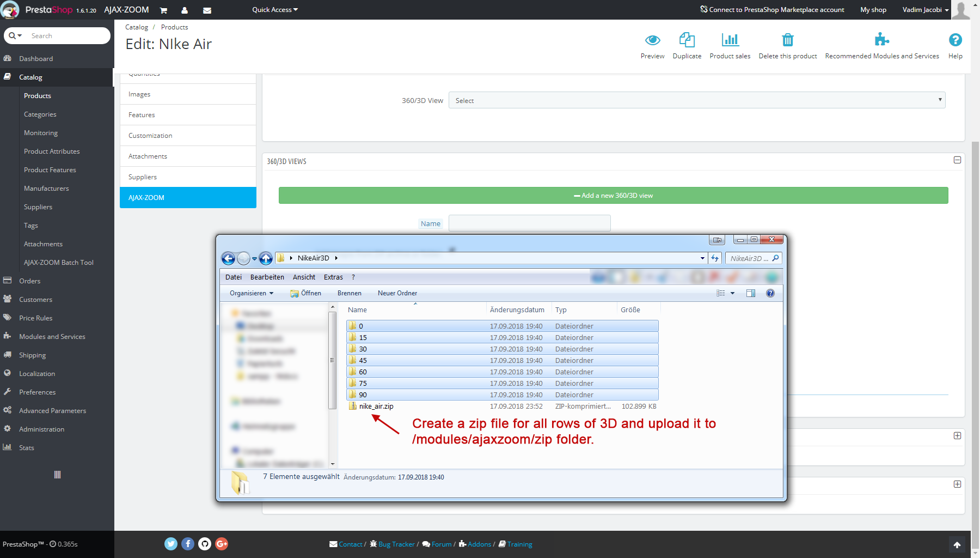Open Connect to PrestaShop Marketplace account link
The image size is (980, 558).
coord(772,10)
